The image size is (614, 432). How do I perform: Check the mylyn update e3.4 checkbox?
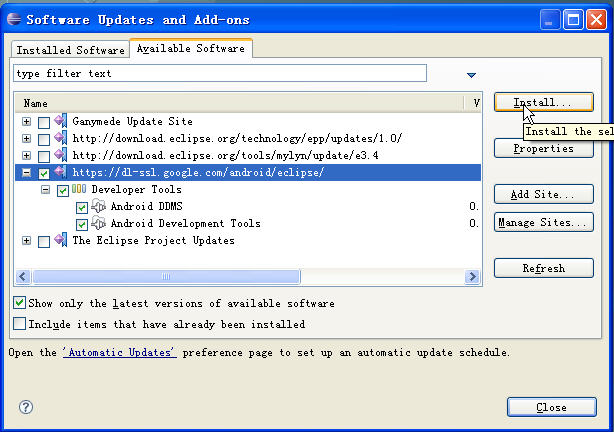44,156
